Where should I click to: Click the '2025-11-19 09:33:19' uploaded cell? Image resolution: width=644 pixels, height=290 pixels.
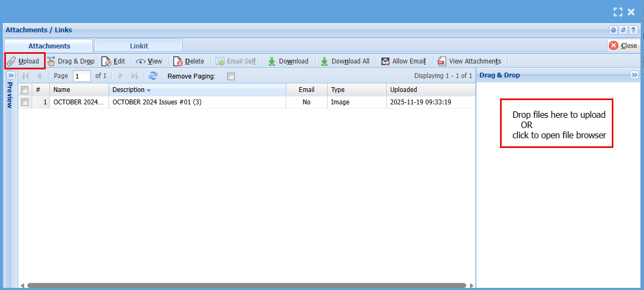pos(431,102)
